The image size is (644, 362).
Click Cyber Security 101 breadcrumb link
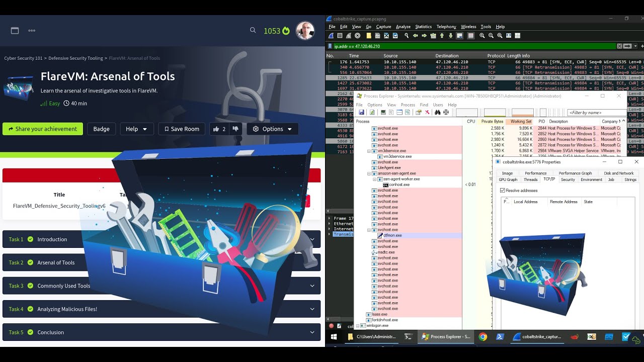(23, 58)
